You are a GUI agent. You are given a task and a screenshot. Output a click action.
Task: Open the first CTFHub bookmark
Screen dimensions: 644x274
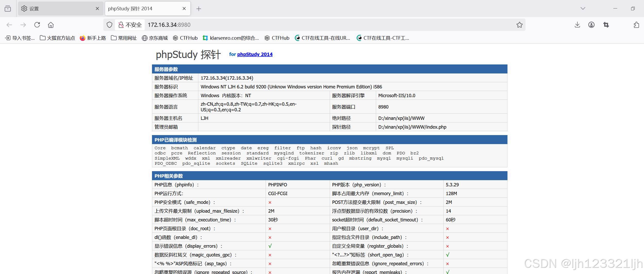[185, 38]
